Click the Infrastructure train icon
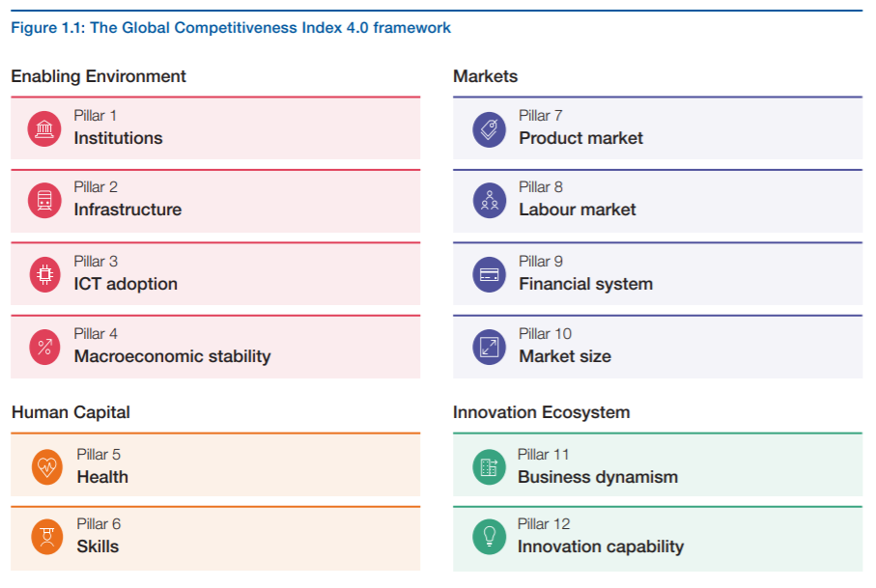The image size is (876, 588). [x=44, y=200]
